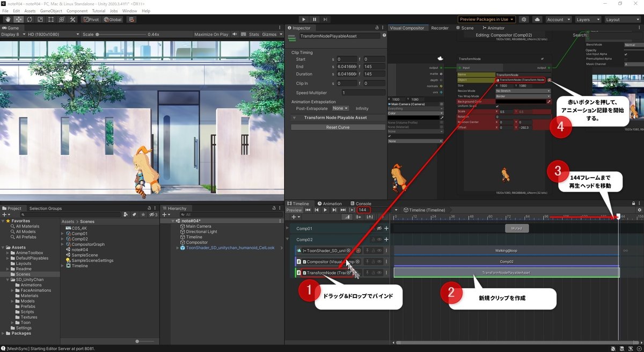644x352 pixels.
Task: Open the Layout dropdown
Action: [621, 19]
